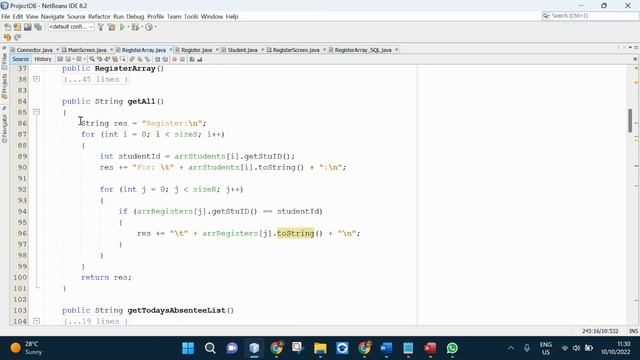Click the Uncomment editor toolbar icon

coord(200,59)
